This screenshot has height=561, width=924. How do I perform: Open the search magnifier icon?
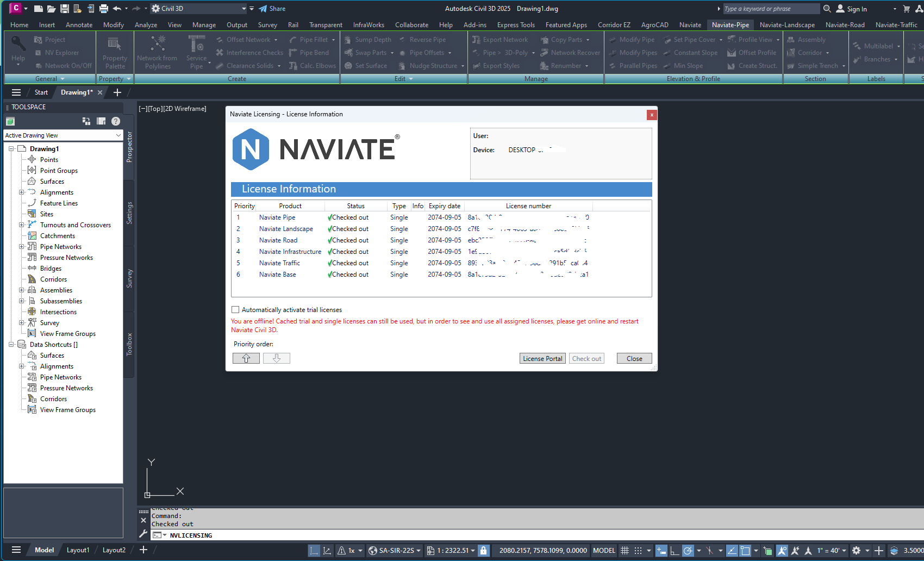[x=827, y=9]
